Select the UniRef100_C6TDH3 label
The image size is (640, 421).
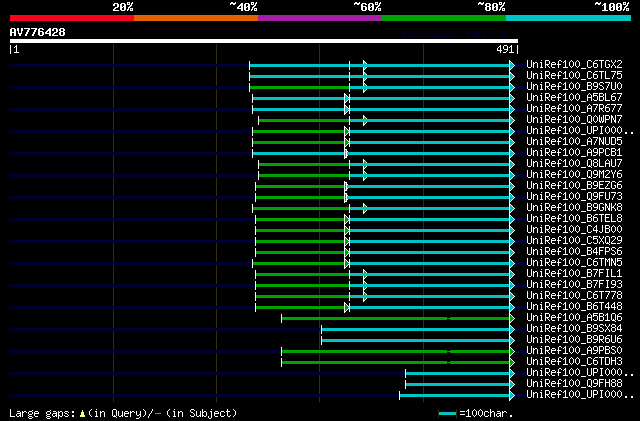(574, 362)
